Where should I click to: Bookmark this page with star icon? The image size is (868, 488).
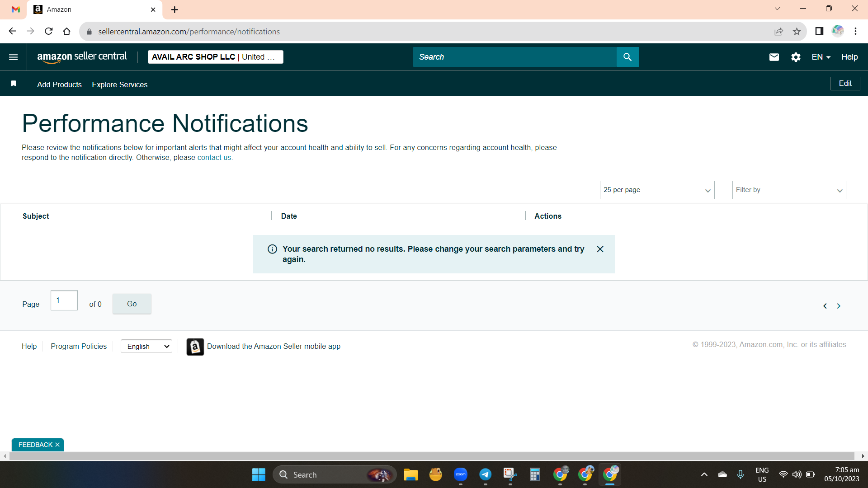point(797,31)
